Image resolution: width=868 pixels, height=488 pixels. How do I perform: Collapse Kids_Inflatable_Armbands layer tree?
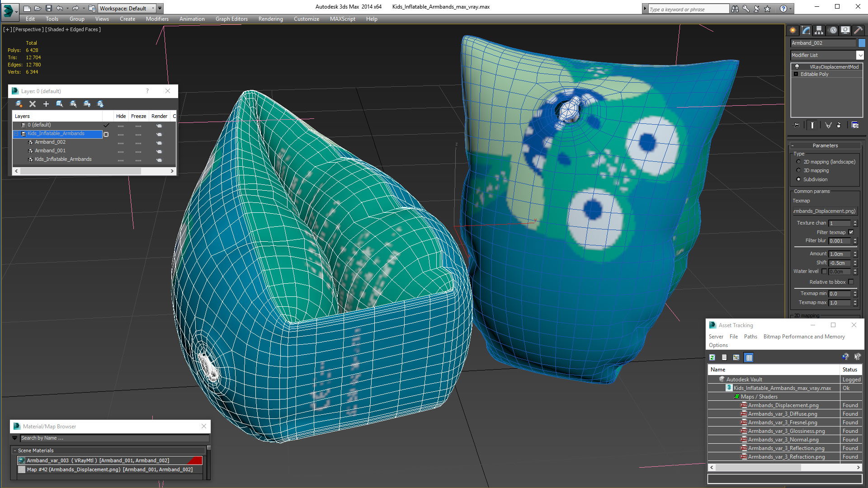(16, 134)
